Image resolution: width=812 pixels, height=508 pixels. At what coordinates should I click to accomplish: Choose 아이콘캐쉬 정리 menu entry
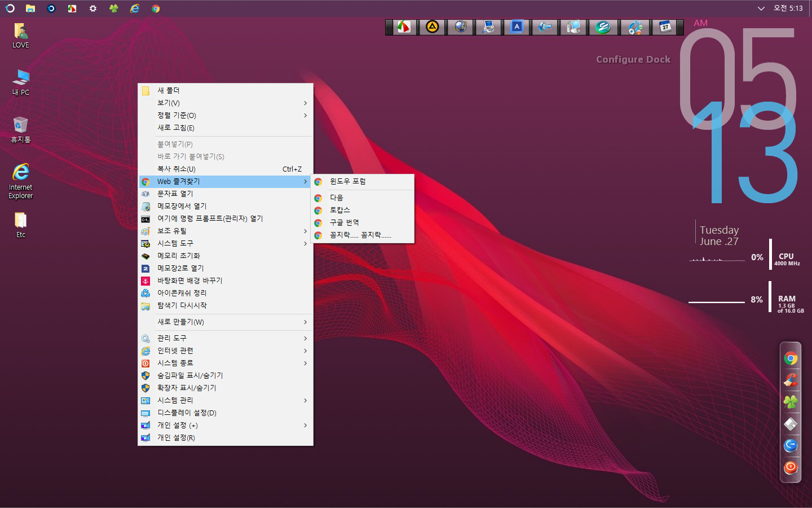226,293
